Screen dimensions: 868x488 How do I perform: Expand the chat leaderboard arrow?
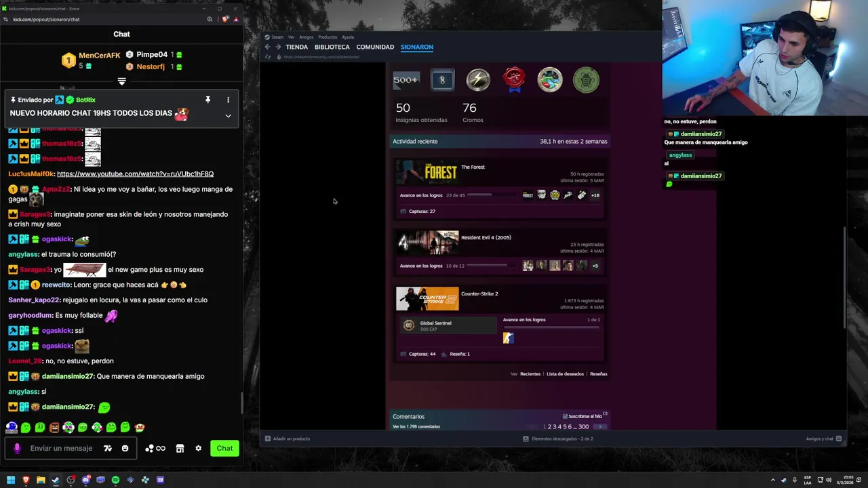(121, 81)
